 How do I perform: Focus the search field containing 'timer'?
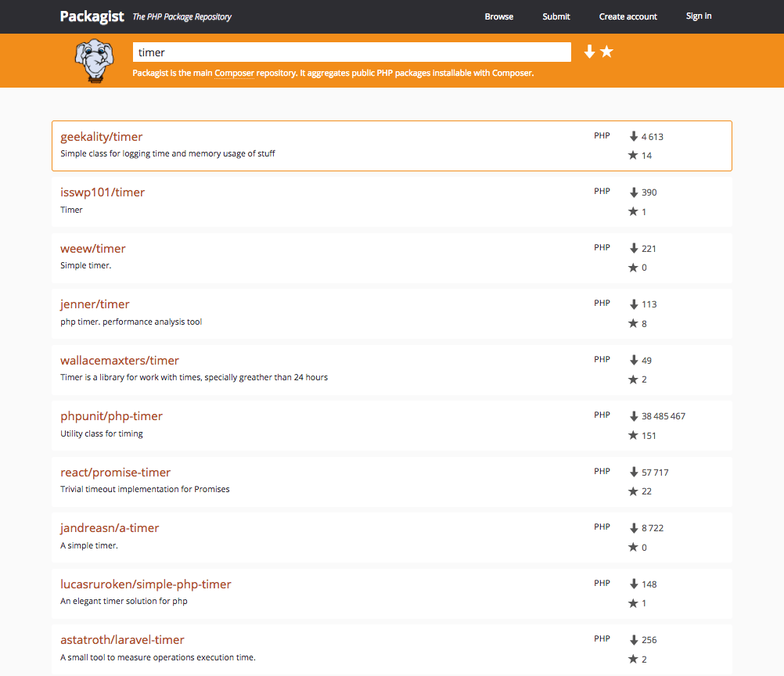click(352, 52)
